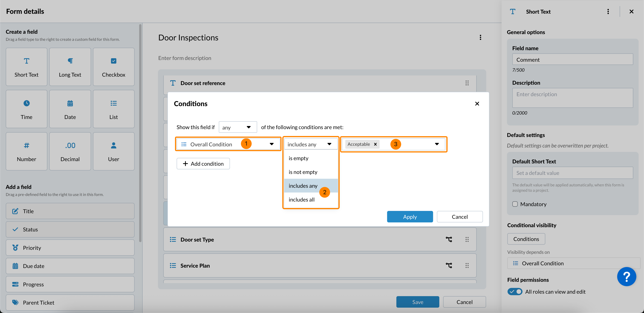Select the 'is not empty' option
This screenshot has height=313, width=644.
click(x=303, y=172)
